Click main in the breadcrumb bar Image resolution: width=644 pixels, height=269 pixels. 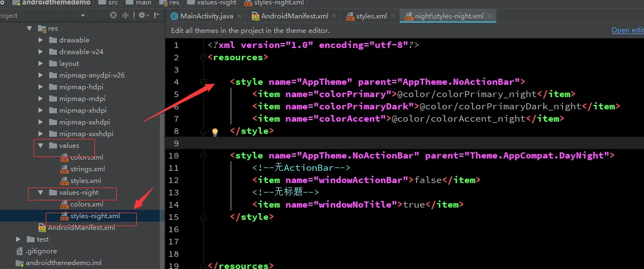pos(145,3)
